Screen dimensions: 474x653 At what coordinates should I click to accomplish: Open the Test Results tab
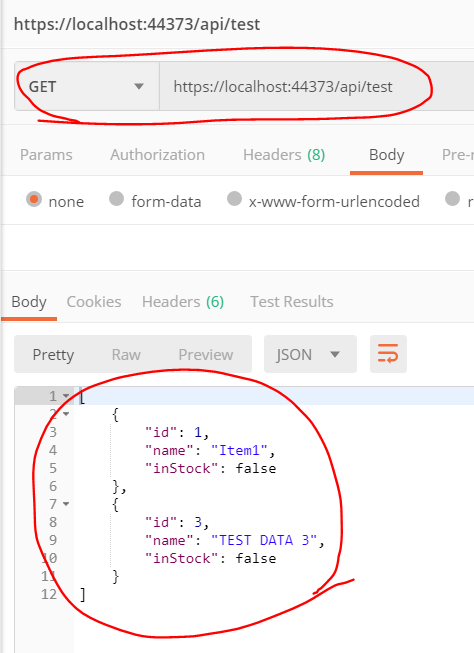pos(292,302)
